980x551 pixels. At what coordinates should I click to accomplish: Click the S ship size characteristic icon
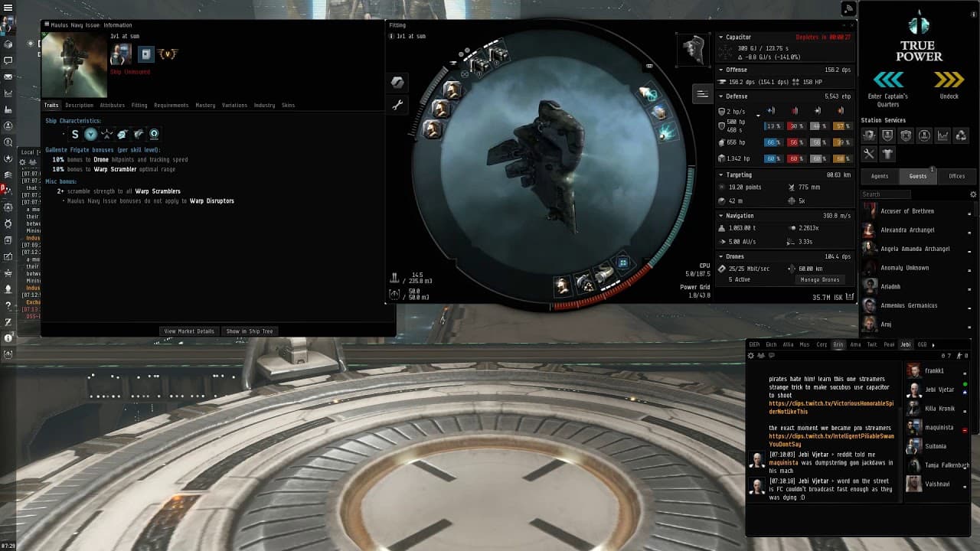pyautogui.click(x=75, y=134)
